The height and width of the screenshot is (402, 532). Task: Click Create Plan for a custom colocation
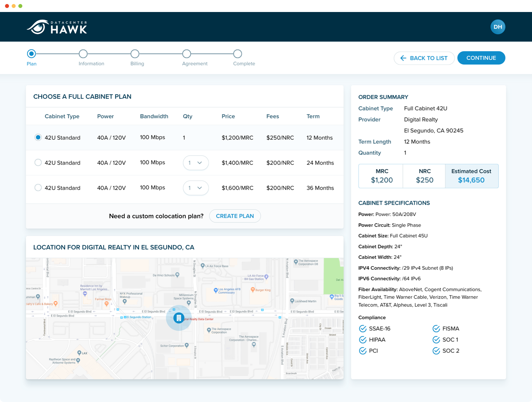pyautogui.click(x=235, y=216)
